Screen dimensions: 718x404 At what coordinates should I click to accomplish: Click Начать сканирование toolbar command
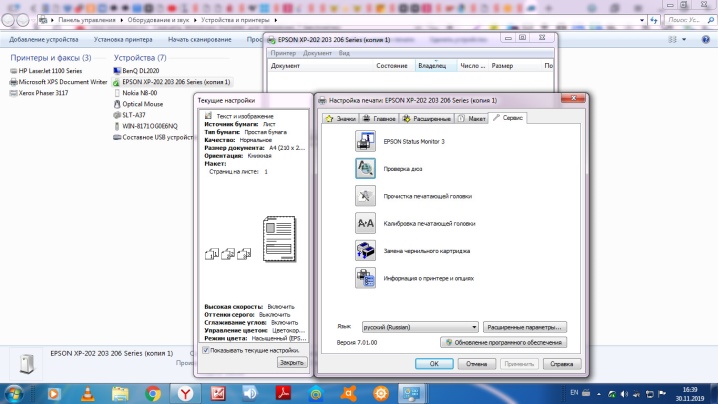pyautogui.click(x=199, y=39)
